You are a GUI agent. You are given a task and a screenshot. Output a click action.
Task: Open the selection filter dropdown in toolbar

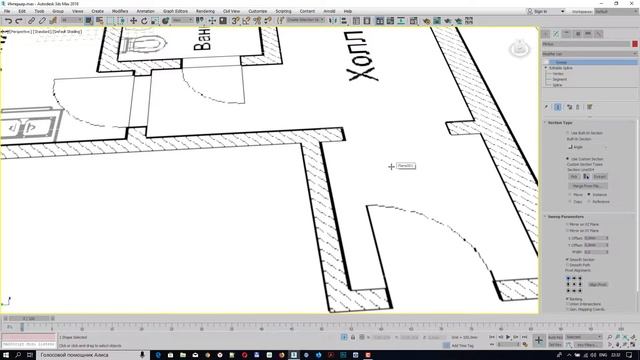[x=71, y=20]
